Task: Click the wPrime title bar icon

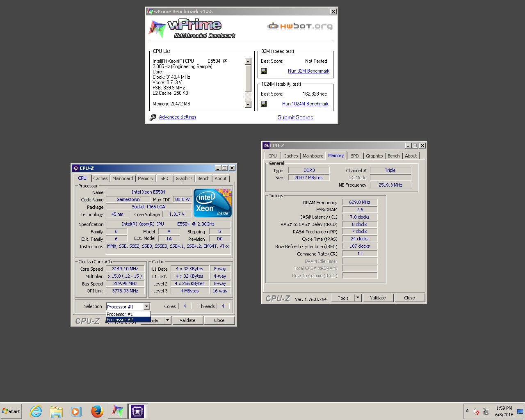Action: [x=150, y=11]
